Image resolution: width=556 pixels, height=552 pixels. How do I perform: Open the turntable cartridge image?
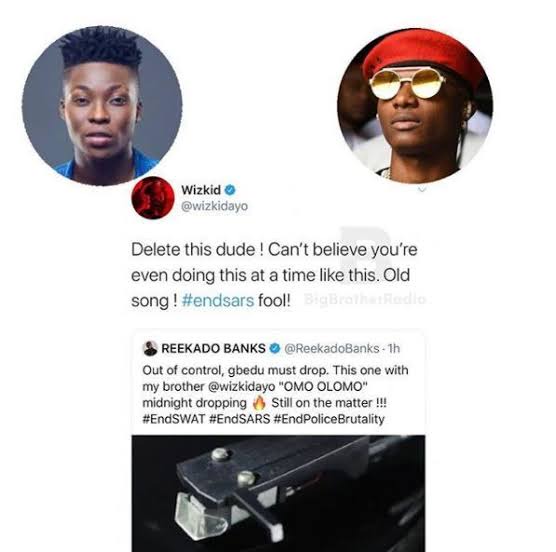pos(278,493)
